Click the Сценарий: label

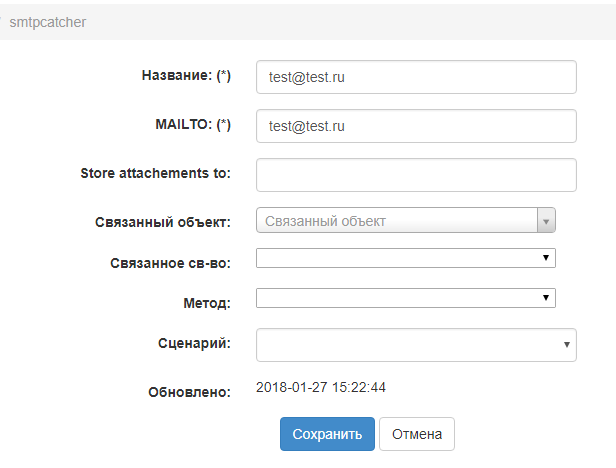point(195,343)
